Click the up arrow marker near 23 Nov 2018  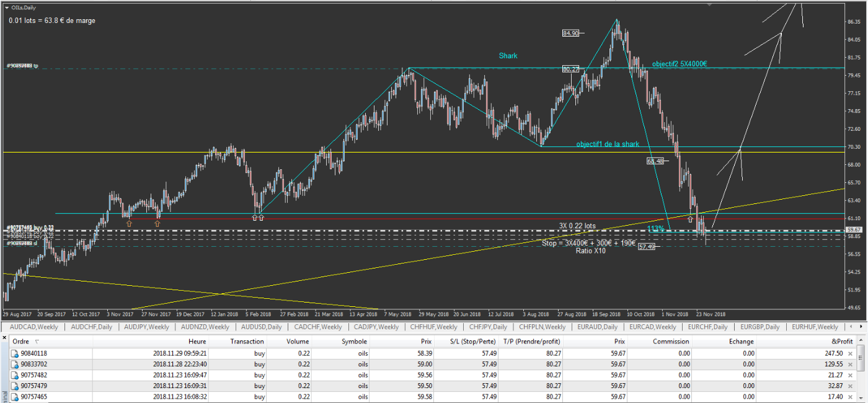[689, 218]
